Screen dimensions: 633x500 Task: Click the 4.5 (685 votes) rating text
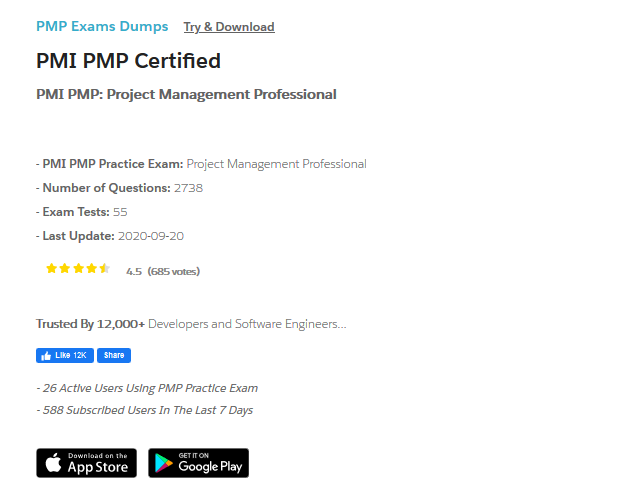click(x=163, y=271)
